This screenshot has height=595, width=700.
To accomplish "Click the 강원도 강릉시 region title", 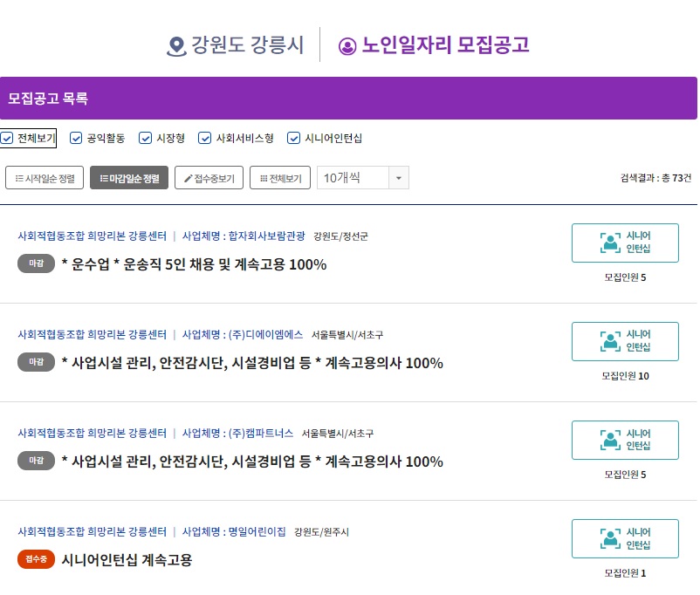I will click(248, 45).
